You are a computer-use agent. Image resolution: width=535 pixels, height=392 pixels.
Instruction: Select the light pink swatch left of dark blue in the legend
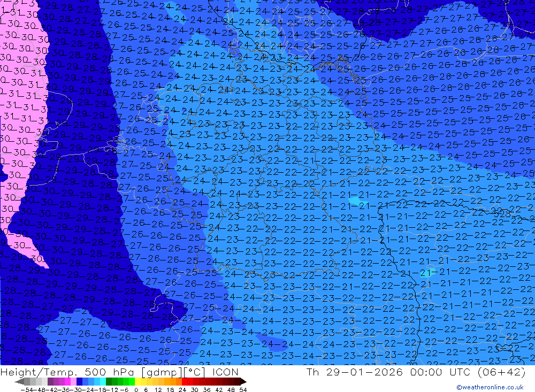coord(73,381)
